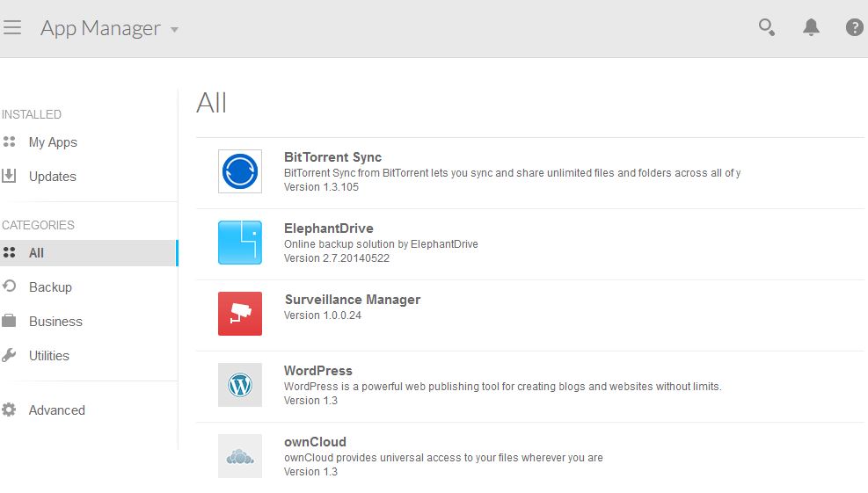
Task: Click the Utilities wrench icon
Action: click(9, 355)
